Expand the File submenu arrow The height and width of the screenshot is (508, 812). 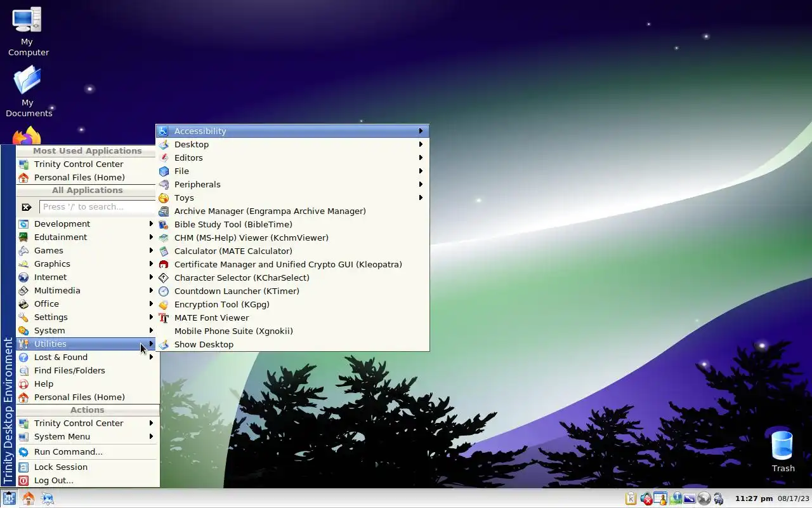pos(421,171)
